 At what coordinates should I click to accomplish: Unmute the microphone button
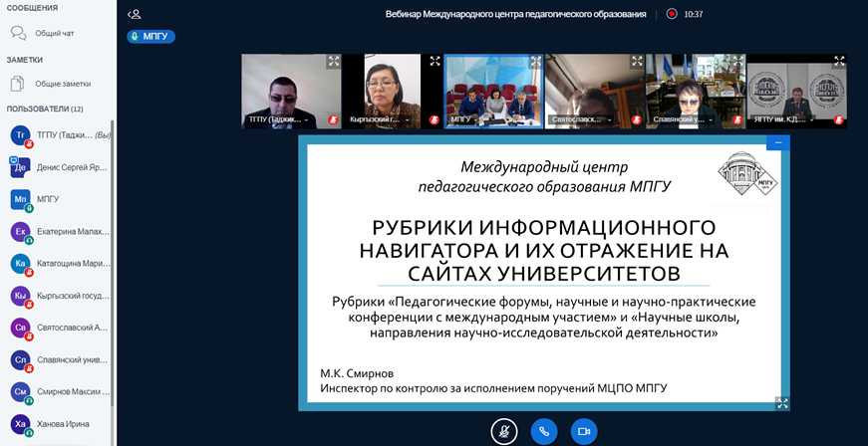click(504, 432)
